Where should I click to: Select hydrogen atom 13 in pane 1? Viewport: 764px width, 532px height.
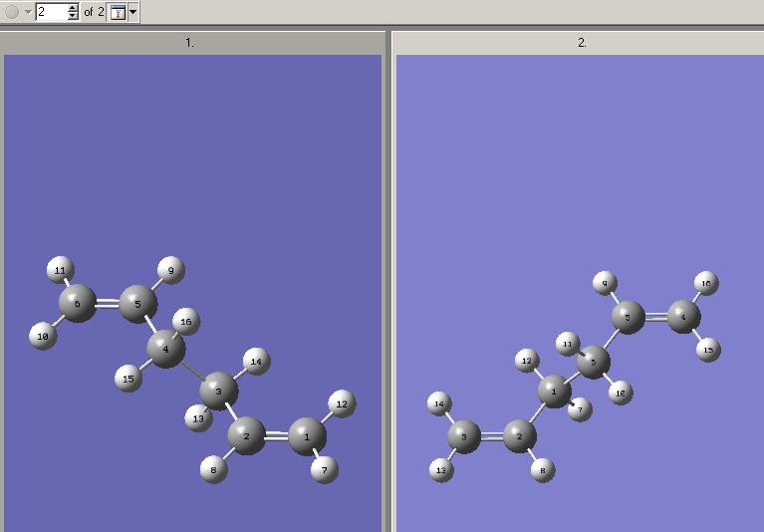[198, 418]
